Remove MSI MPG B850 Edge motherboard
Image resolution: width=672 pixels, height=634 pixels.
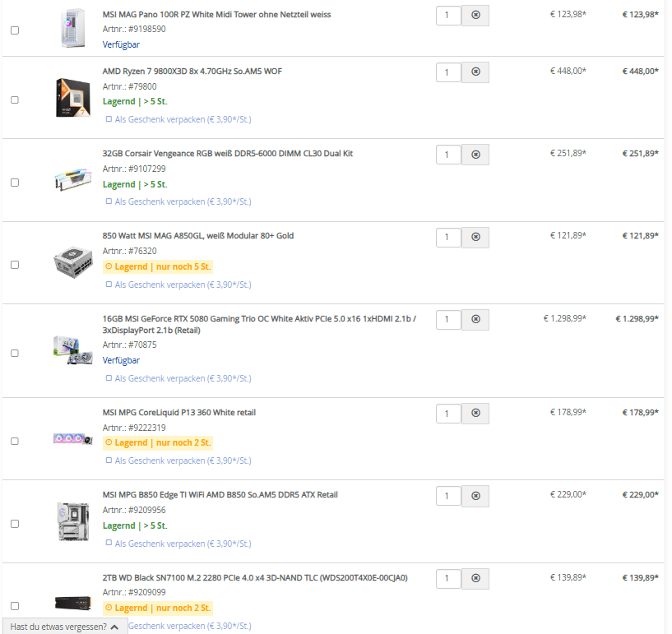coord(475,496)
